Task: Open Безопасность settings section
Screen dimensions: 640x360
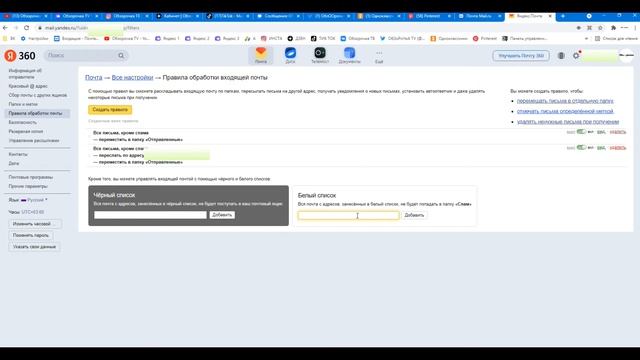Action: tap(22, 122)
